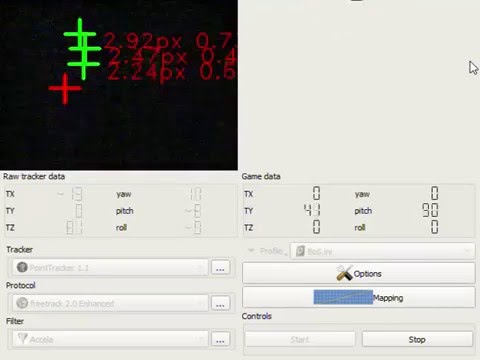Click the 'Tracker' section label
The image size is (480, 360).
[x=19, y=249]
